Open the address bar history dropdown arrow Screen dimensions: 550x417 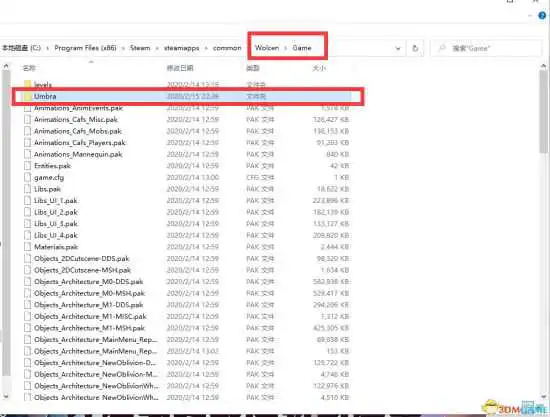point(398,48)
